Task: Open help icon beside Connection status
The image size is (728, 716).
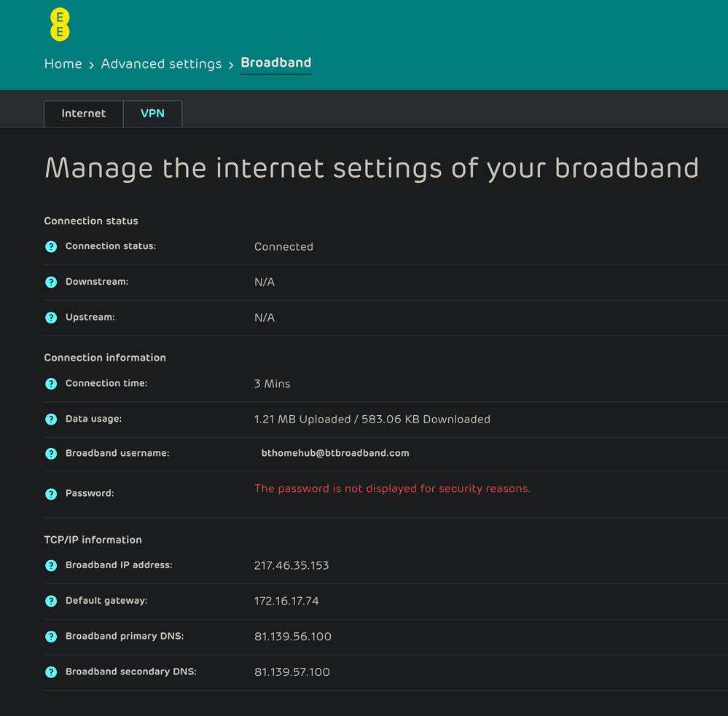Action: tap(51, 247)
